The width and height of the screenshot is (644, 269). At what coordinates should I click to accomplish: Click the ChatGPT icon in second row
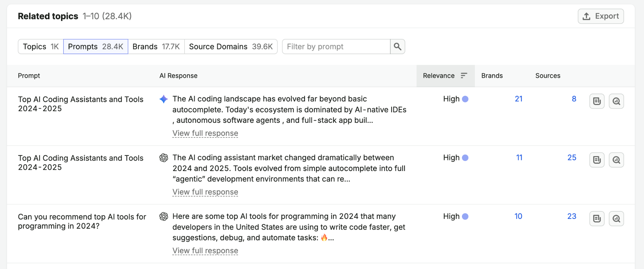tap(164, 158)
